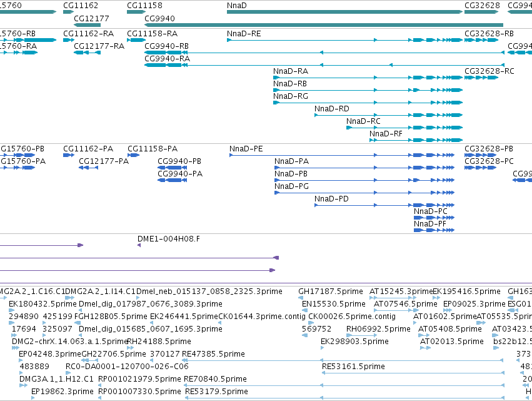The image size is (532, 401).
Task: Click the DME1-004H08.F feature
Action: coord(139,245)
